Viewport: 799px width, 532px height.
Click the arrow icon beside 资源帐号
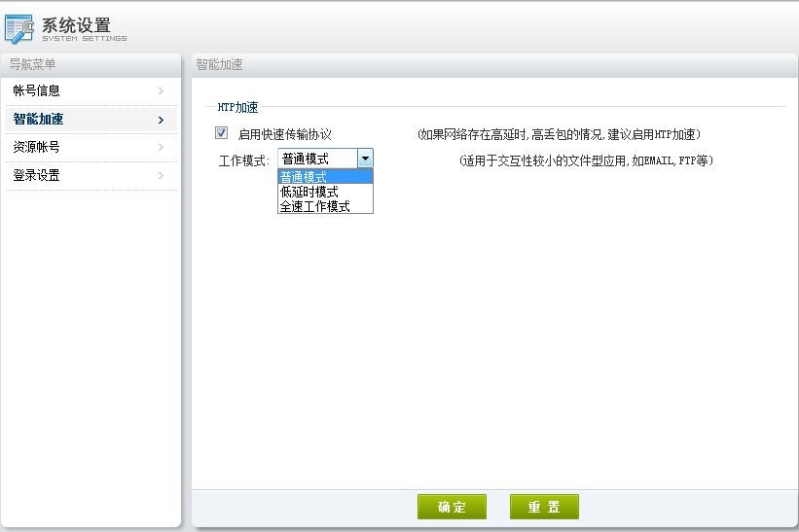pos(161,148)
